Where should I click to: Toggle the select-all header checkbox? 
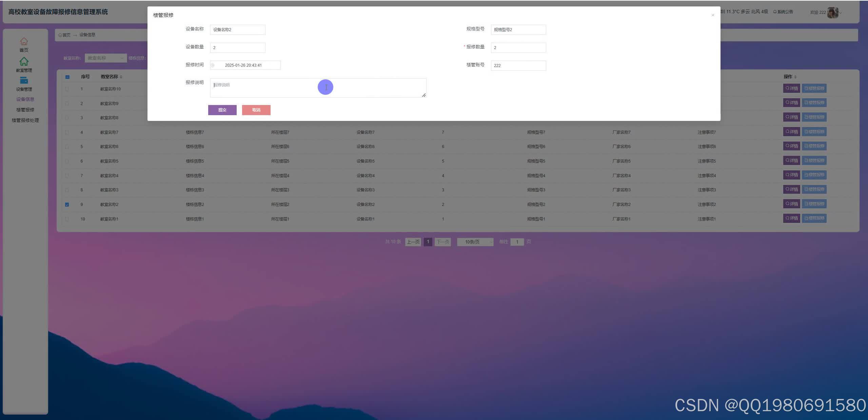coord(67,77)
